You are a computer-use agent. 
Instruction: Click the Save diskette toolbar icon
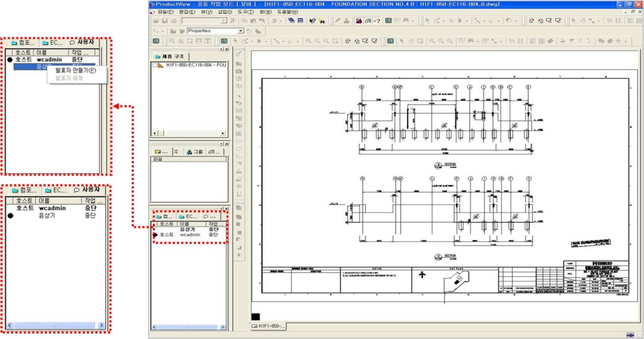pos(165,21)
